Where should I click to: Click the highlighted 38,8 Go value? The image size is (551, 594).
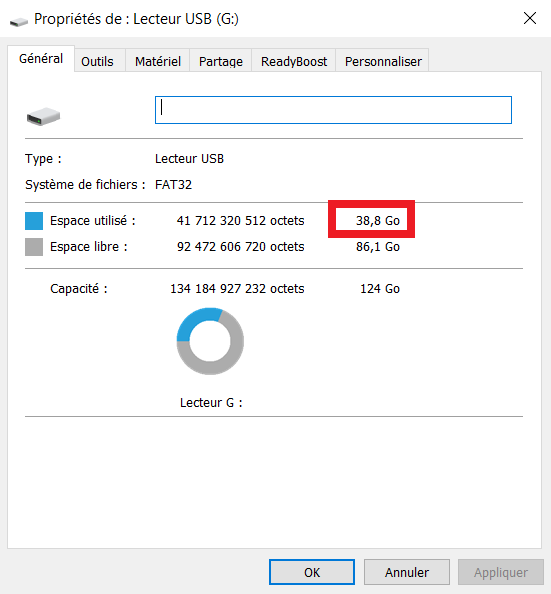tap(377, 220)
